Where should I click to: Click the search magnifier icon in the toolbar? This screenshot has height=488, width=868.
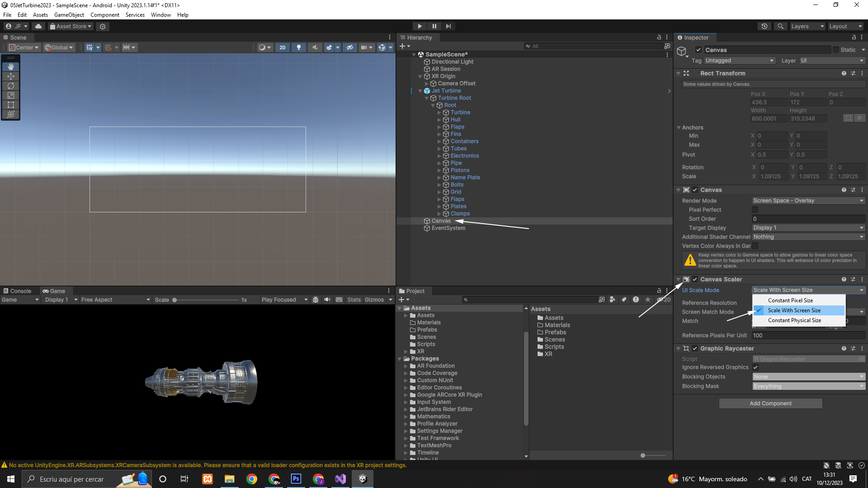tap(780, 26)
